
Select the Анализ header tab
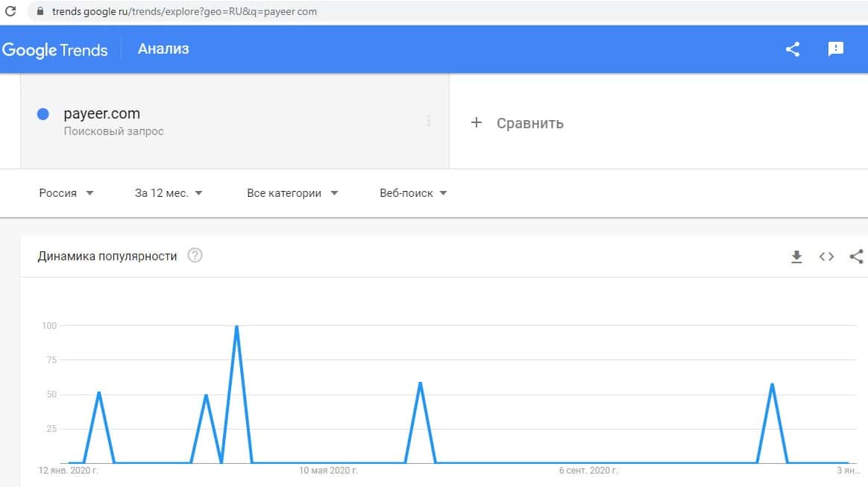tap(163, 49)
